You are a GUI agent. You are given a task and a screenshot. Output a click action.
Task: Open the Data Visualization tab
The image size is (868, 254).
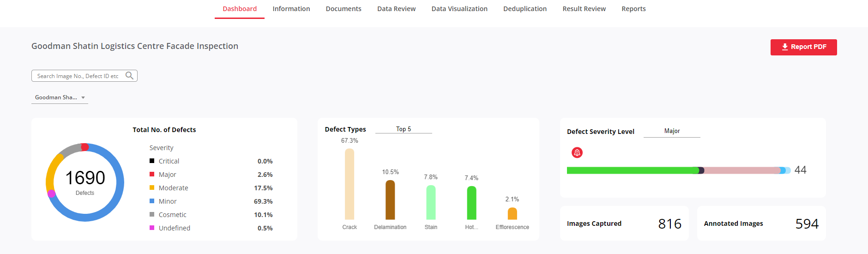pos(459,9)
